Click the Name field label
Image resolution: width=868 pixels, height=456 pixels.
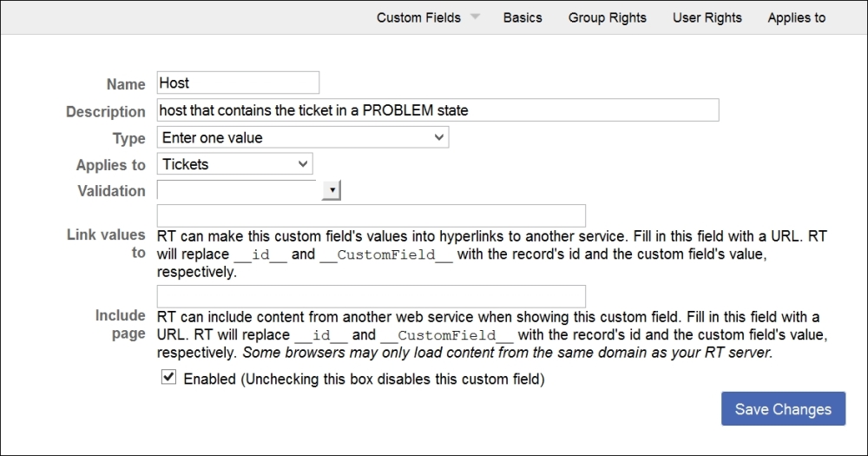click(126, 84)
